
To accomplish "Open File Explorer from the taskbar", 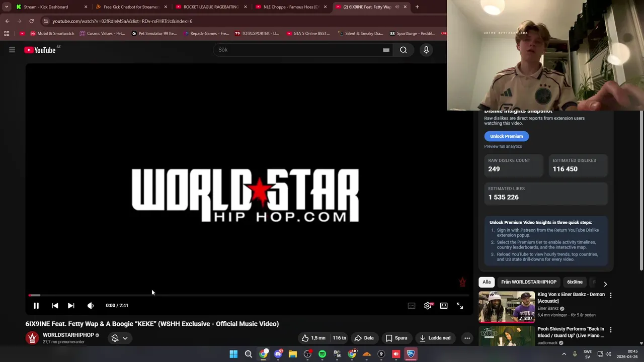I will coord(292,354).
